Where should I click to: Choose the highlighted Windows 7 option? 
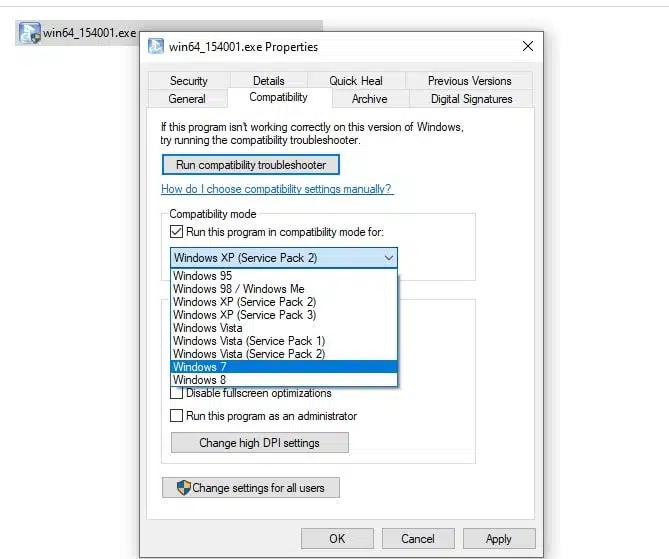[284, 367]
